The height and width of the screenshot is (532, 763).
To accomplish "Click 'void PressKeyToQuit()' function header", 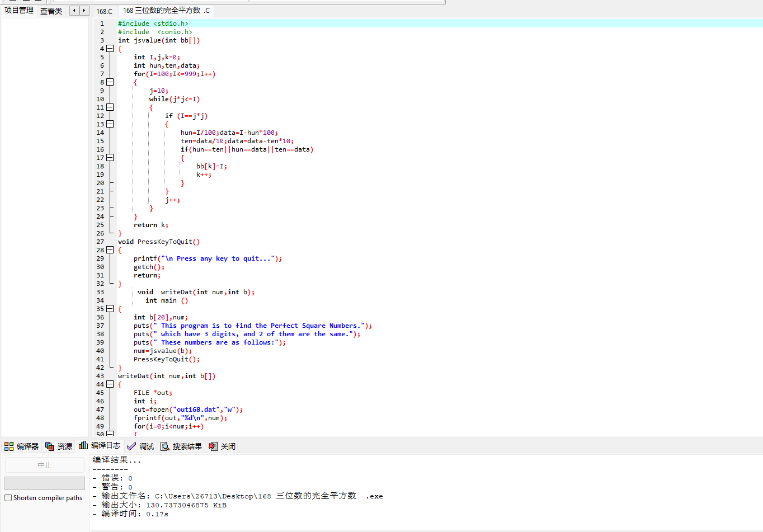I will point(159,242).
